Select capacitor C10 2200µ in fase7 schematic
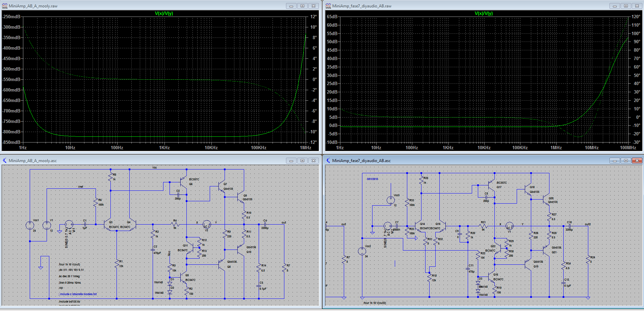 pos(569,226)
